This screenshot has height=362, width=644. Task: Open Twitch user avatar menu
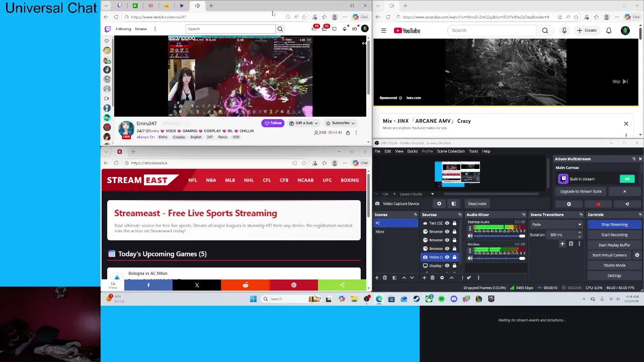365,29
